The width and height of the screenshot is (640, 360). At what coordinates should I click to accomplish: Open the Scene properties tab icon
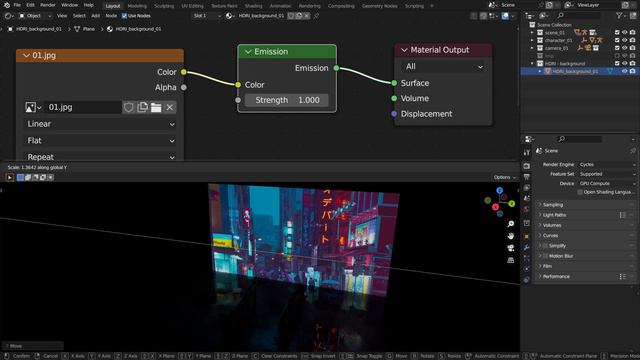[527, 198]
